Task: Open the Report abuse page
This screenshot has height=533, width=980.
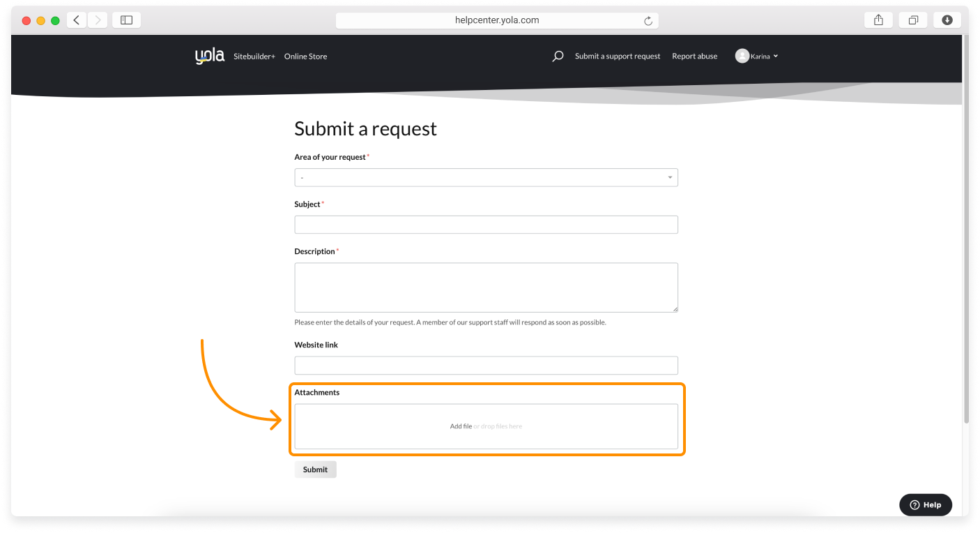Action: click(x=694, y=56)
